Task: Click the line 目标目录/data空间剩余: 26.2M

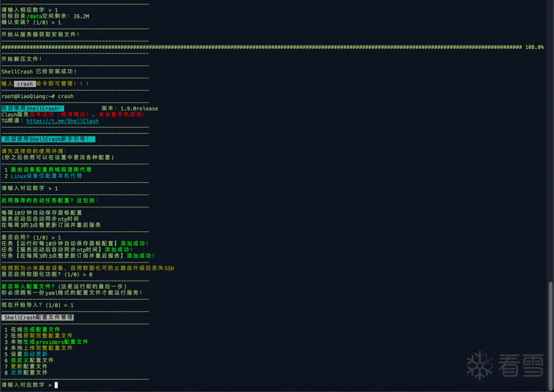Action: click(x=45, y=16)
